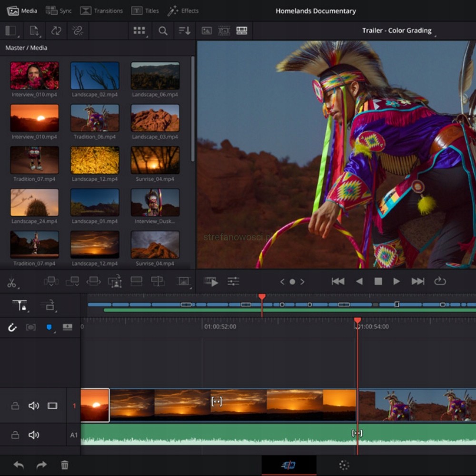This screenshot has width=476, height=476.
Task: Click the sort media order icon
Action: pos(184,31)
